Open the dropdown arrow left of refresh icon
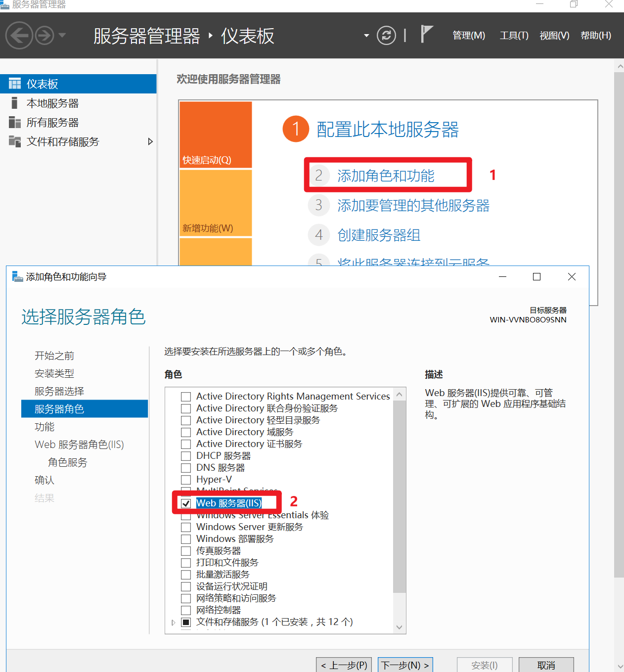 [x=366, y=36]
